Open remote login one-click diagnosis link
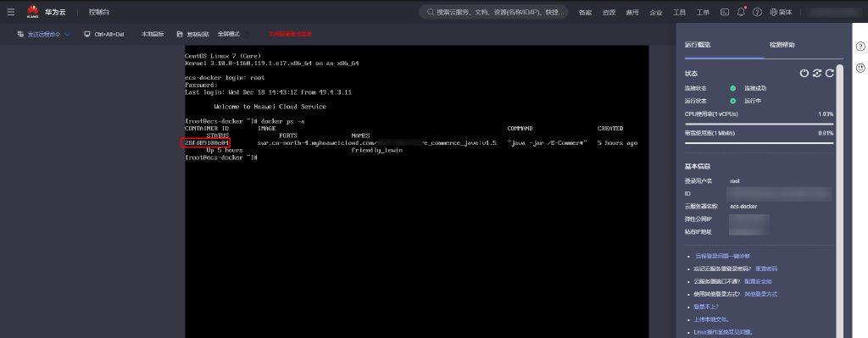This screenshot has height=338, width=868. (722, 256)
